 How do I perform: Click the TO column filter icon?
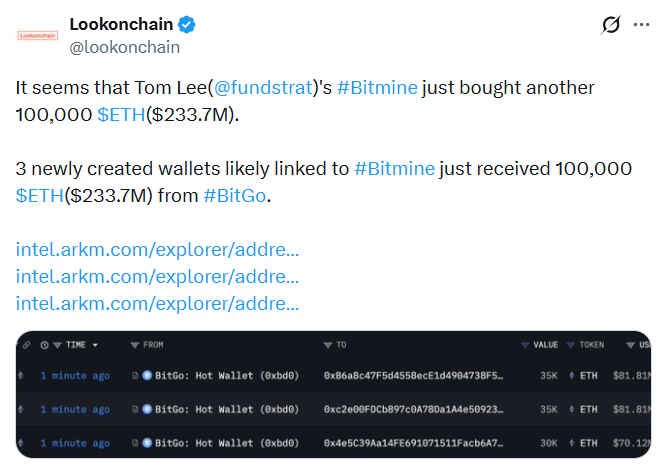click(x=328, y=345)
